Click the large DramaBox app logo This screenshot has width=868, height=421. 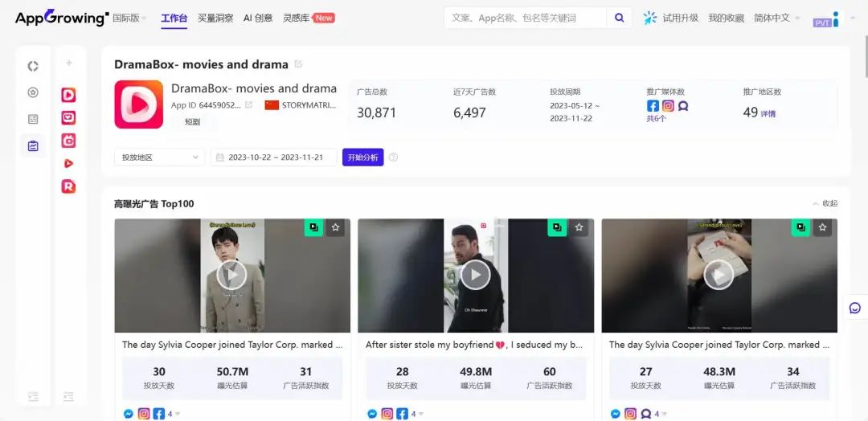point(139,104)
